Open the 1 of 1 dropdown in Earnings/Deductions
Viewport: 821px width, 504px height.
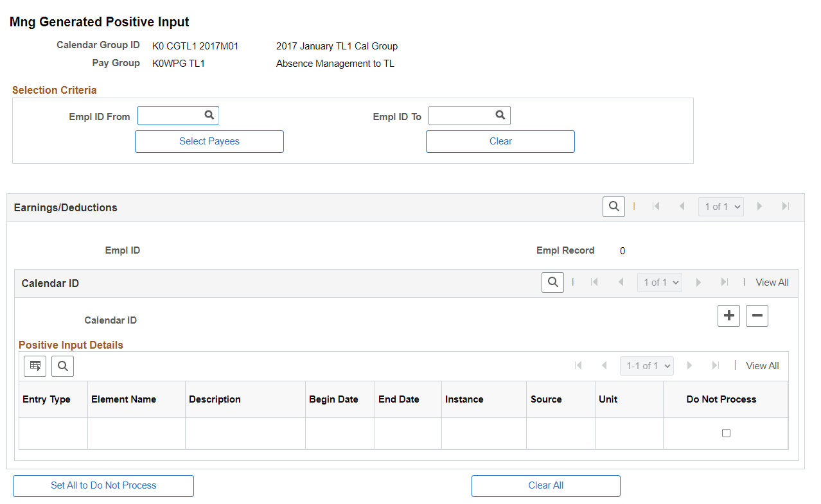point(720,206)
